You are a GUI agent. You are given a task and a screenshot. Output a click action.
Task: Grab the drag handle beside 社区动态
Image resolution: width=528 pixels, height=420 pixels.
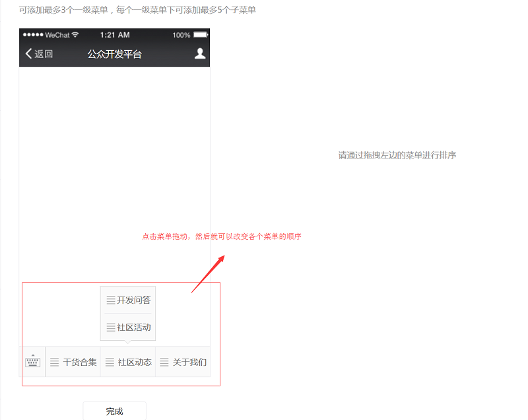click(x=110, y=362)
